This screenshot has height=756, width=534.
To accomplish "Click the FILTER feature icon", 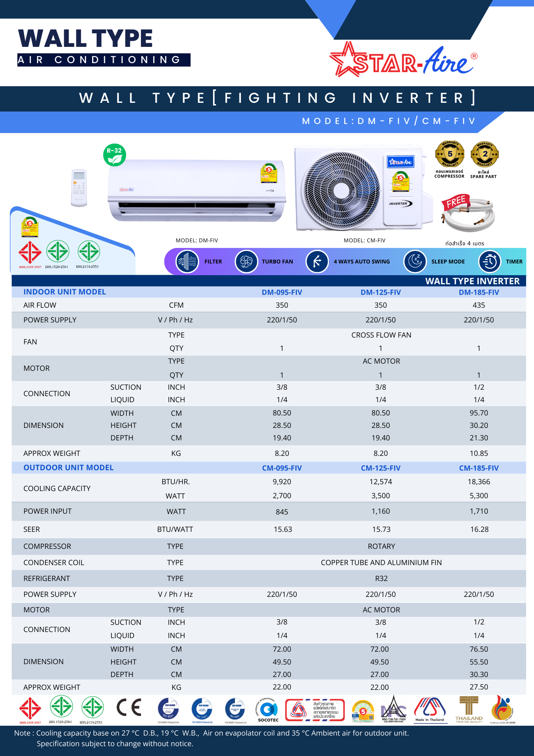I will (x=187, y=261).
